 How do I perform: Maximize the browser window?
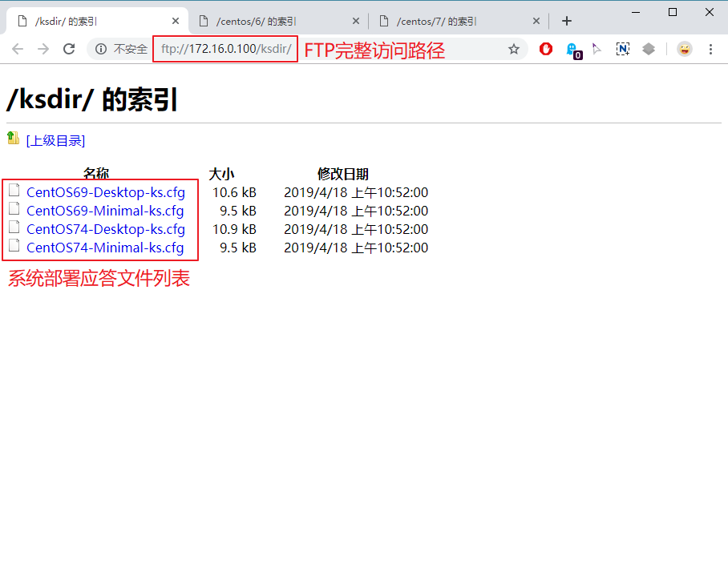[673, 12]
